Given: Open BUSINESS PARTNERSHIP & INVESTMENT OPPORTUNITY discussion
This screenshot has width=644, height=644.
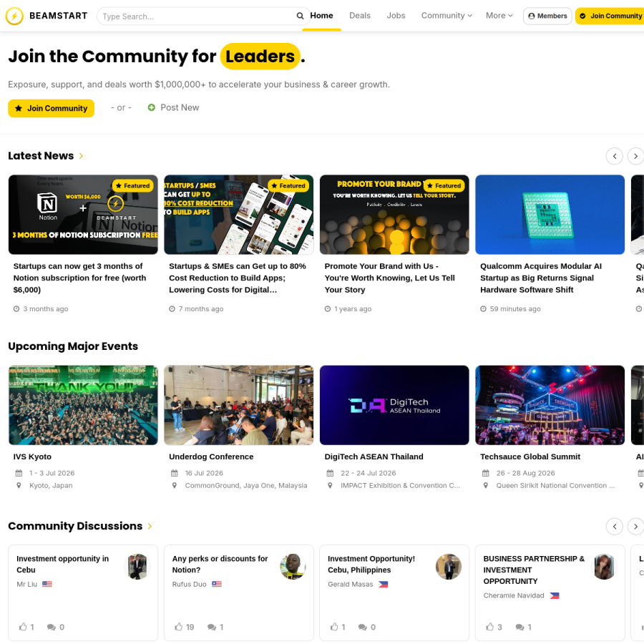Looking at the screenshot, I should coord(534,570).
